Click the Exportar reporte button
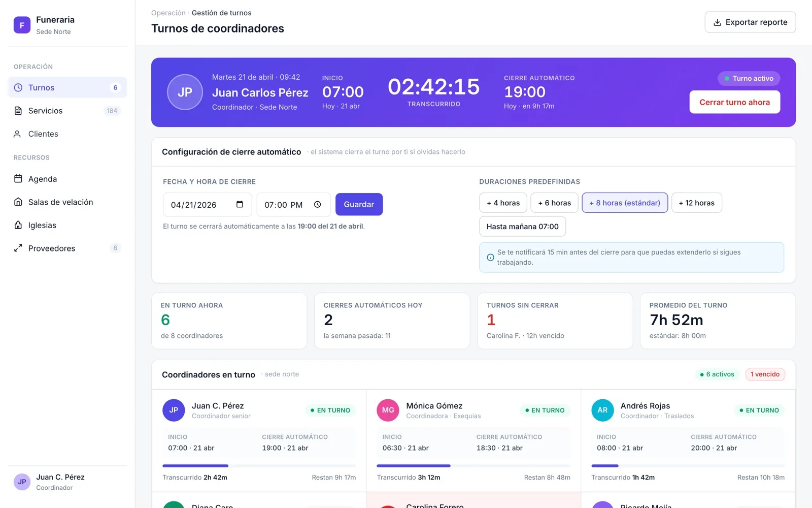812x508 pixels. (750, 22)
